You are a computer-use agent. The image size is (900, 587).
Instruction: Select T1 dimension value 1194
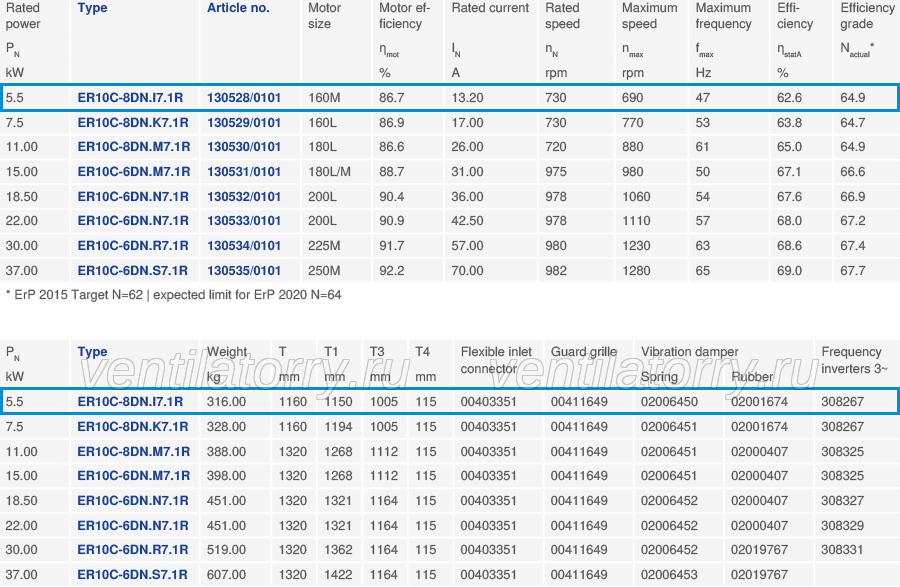coord(338,427)
